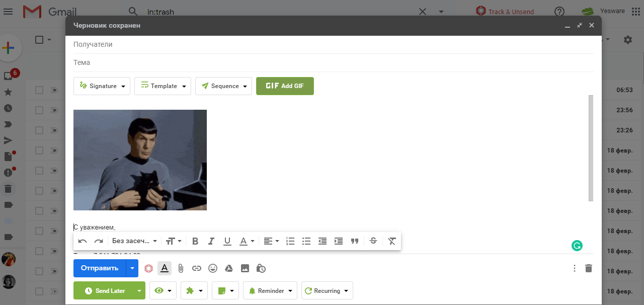
Task: Open Snoozed clock folder in sidebar
Action: coord(8,108)
